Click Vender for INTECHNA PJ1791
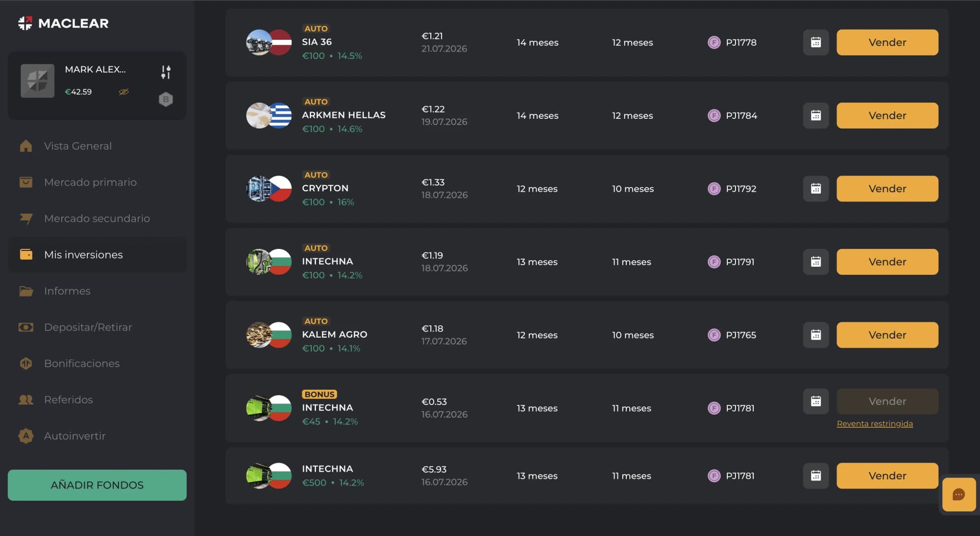Screen dimensions: 980x536 point(887,262)
